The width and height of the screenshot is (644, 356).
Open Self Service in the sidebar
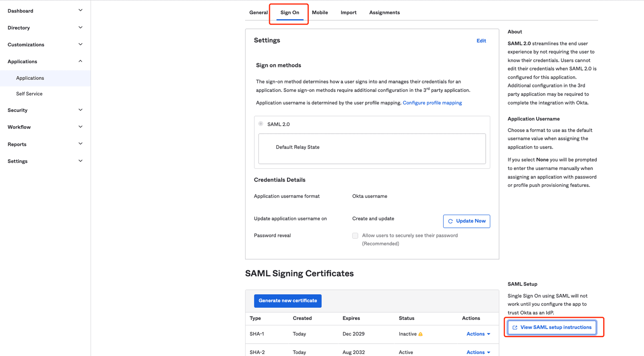click(x=29, y=94)
